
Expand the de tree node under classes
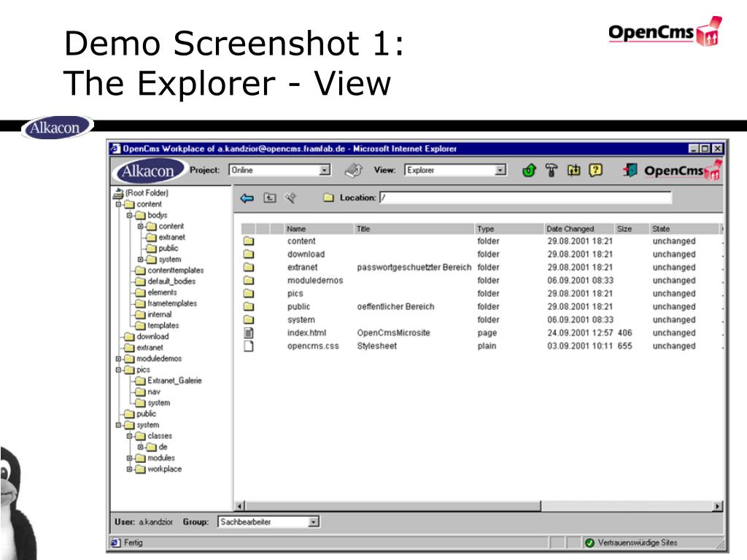tap(140, 447)
